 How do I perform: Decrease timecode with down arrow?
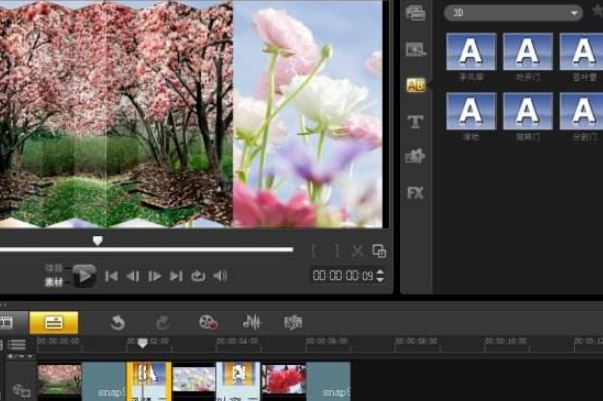click(x=380, y=280)
